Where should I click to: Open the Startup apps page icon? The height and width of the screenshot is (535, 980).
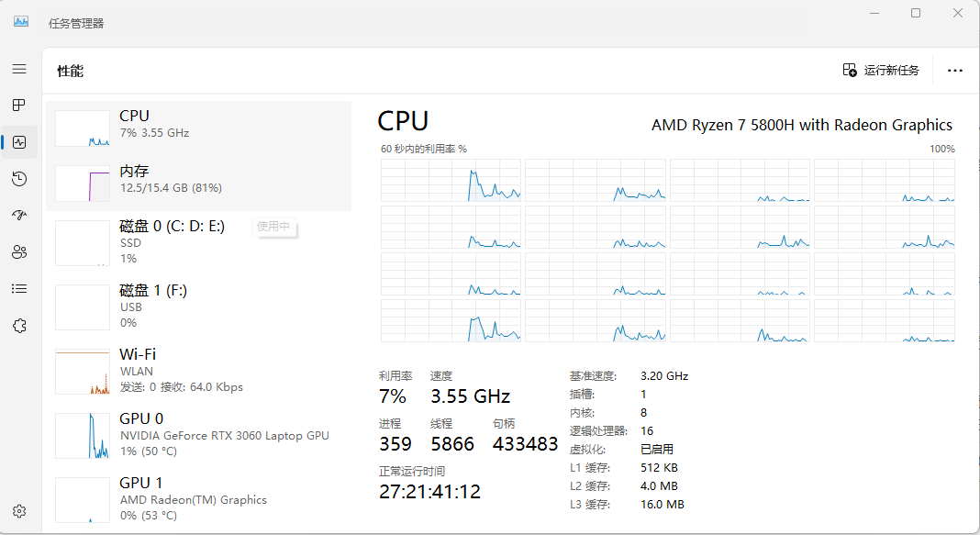[x=19, y=216]
